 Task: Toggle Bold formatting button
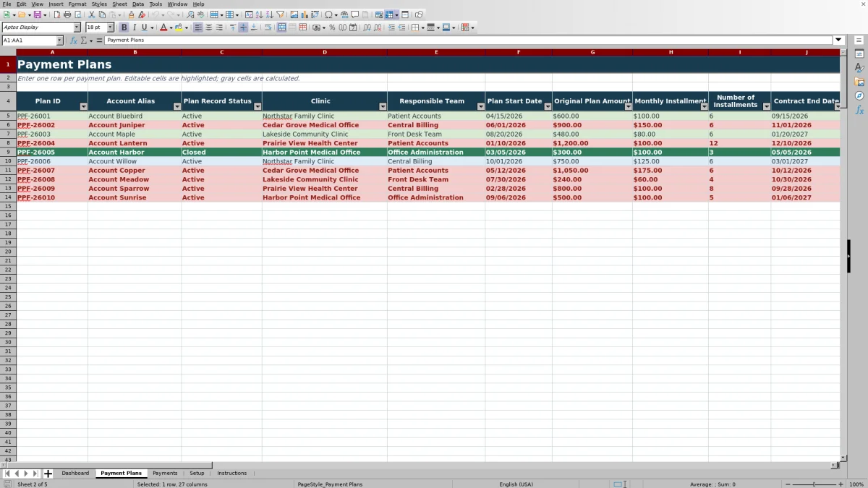click(124, 27)
